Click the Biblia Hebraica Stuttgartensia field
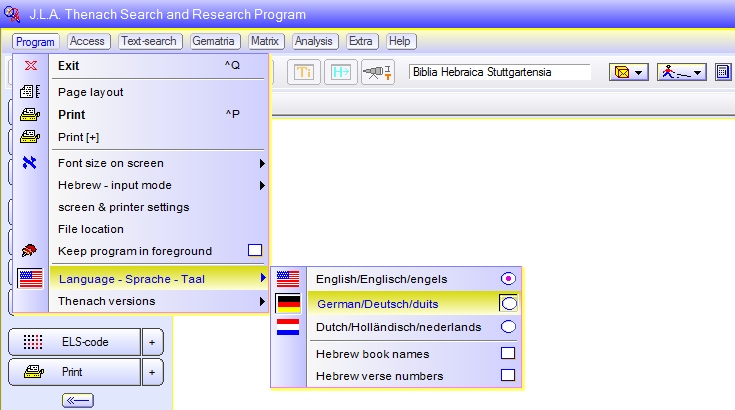The height and width of the screenshot is (410, 735). click(499, 72)
